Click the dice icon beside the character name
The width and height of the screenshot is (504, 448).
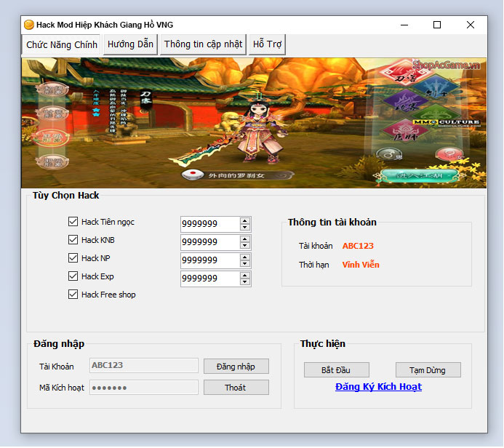[x=193, y=175]
